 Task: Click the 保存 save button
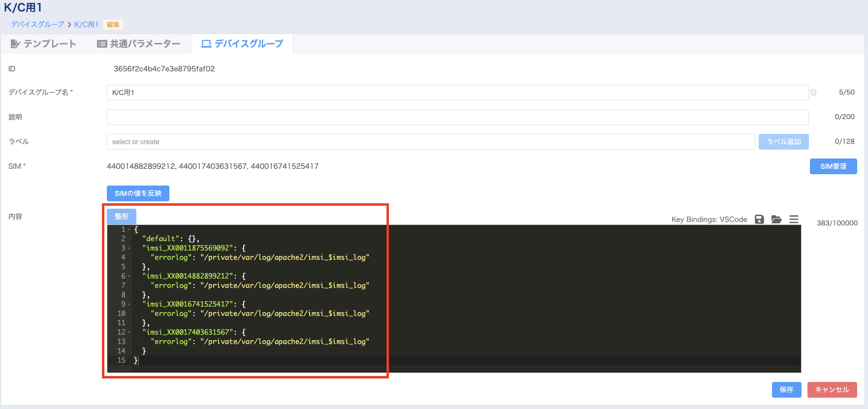786,390
